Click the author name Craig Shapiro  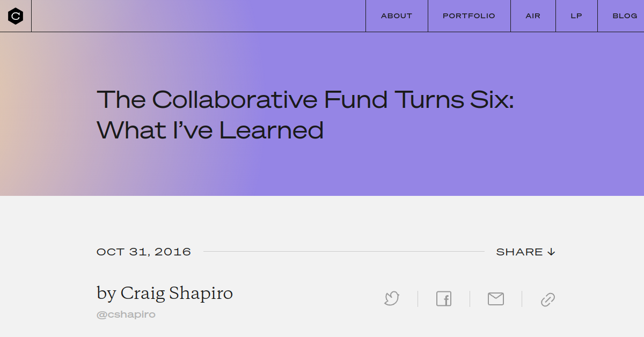coord(165,293)
